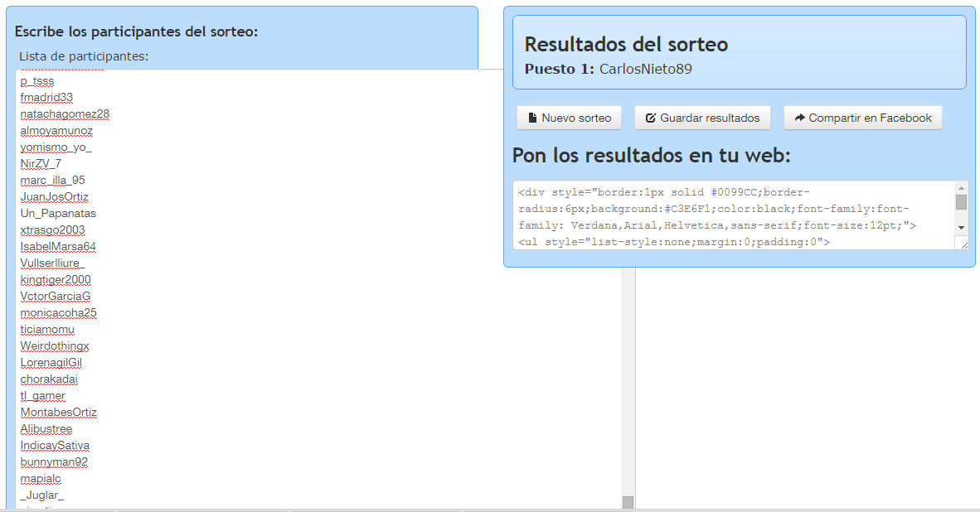Screen dimensions: 980x512
Task: Click the edit icon on Guardar resultados
Action: click(650, 118)
